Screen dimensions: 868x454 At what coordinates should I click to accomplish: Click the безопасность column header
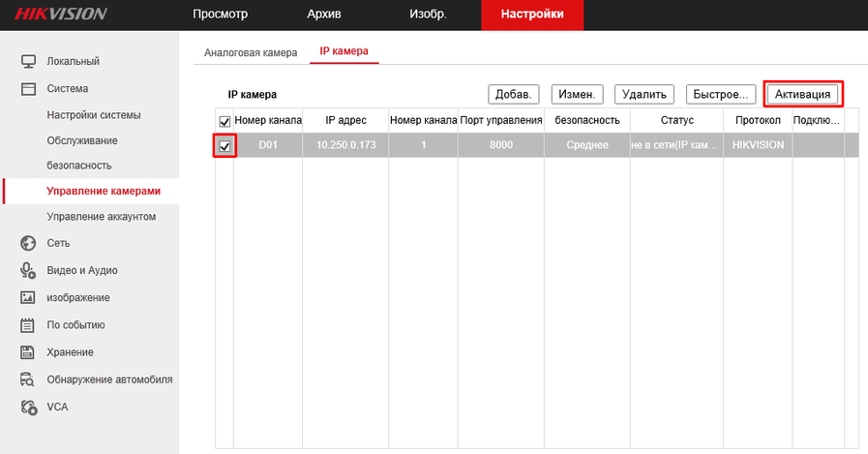[x=587, y=120]
